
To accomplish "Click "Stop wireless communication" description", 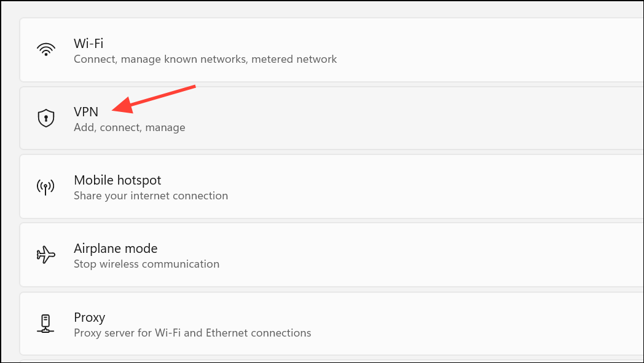I will tap(147, 264).
